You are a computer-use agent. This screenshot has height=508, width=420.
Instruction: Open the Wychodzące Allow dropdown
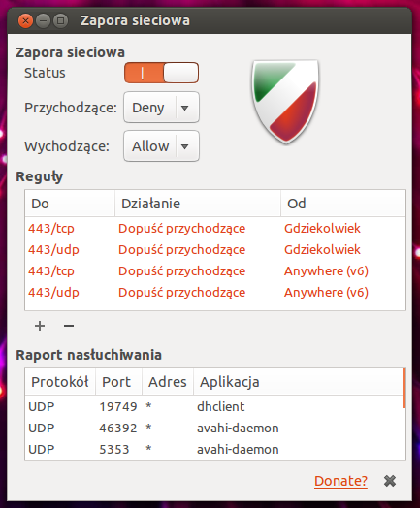[x=161, y=146]
